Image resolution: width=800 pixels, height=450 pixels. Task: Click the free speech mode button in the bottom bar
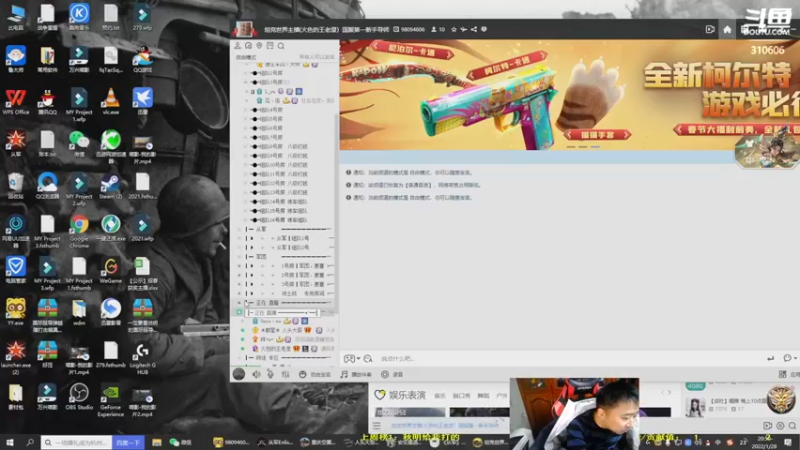(315, 374)
